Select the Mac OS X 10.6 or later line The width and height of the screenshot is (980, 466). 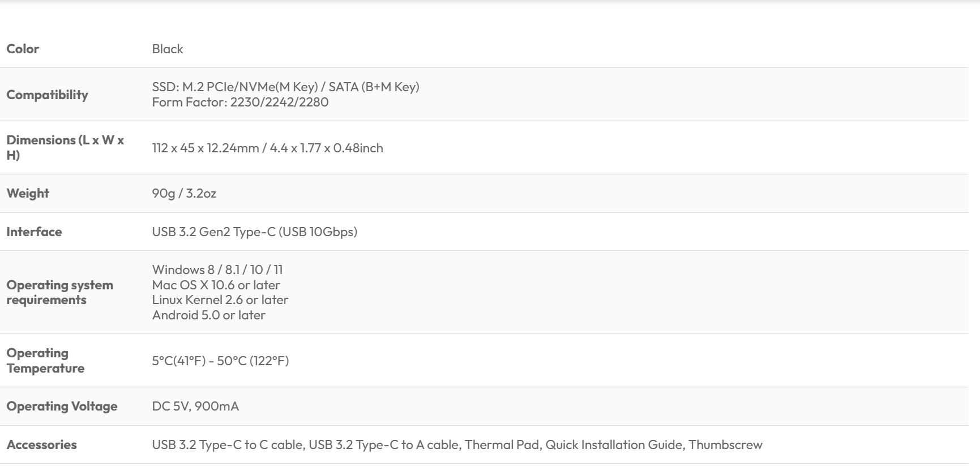[216, 285]
